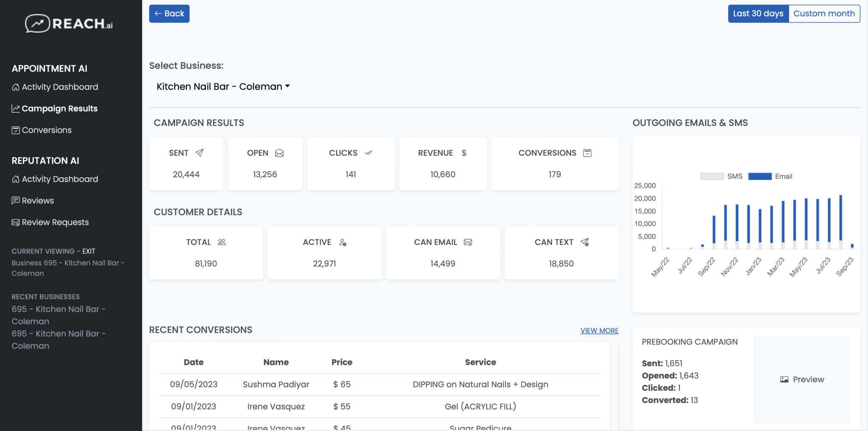Expand the Select Business chevron arrow
Screen dimensions: 868x431
click(288, 86)
